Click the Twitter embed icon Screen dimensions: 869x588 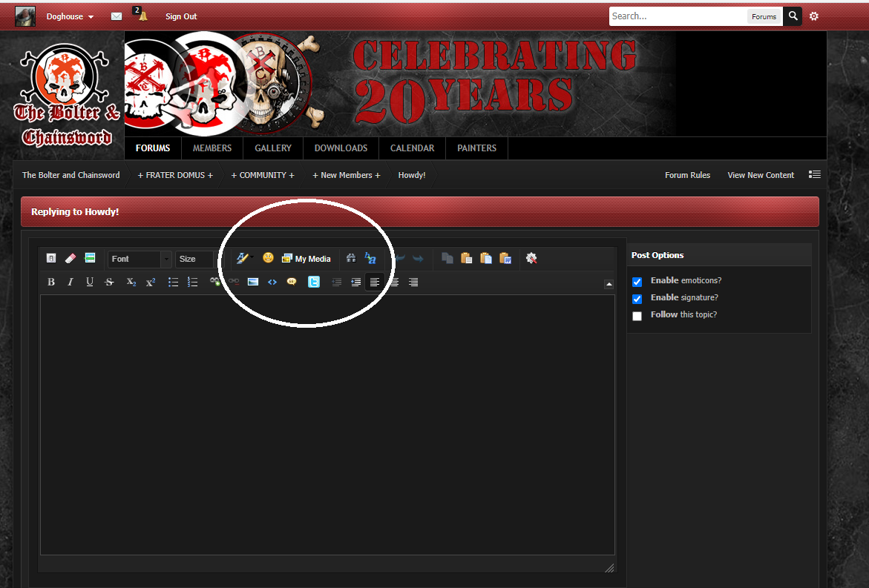point(314,282)
